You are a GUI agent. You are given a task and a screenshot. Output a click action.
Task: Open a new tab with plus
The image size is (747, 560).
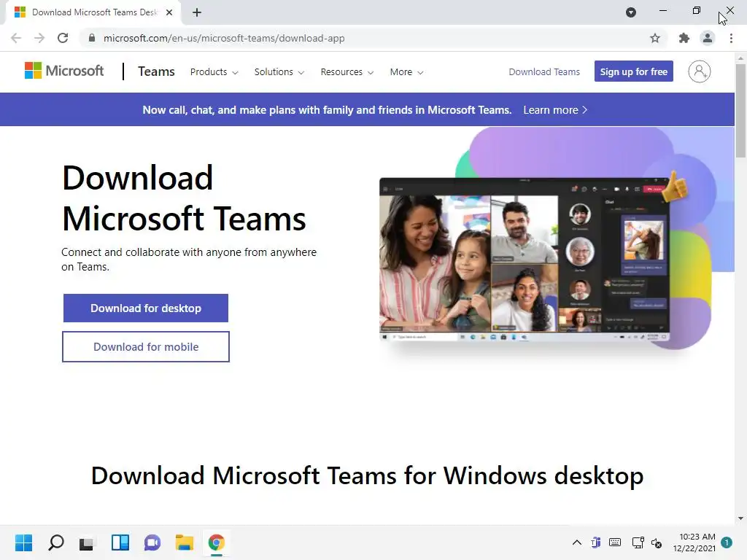[x=197, y=12]
